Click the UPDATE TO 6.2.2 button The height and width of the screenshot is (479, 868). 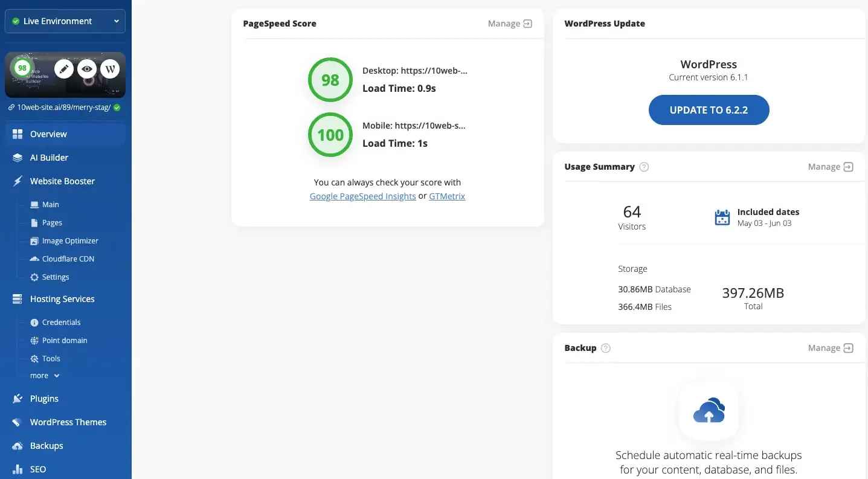709,110
